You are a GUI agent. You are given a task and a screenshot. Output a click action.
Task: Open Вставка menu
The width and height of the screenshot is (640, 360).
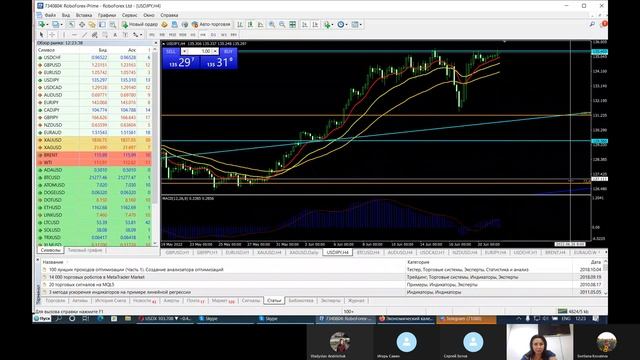coord(84,15)
